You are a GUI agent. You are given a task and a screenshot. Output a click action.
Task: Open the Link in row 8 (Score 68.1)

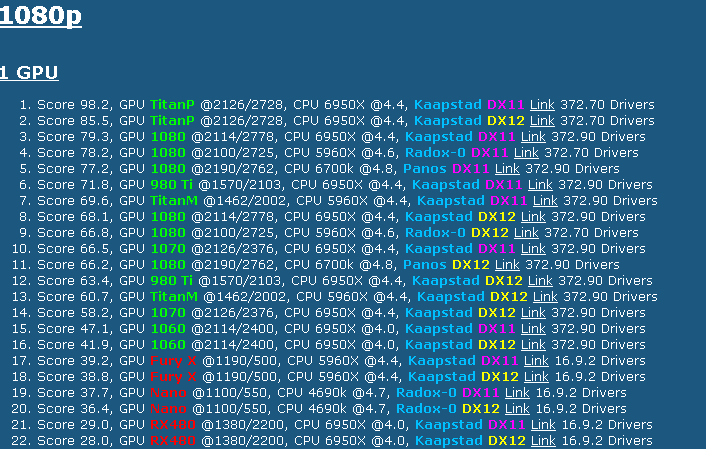(x=533, y=217)
